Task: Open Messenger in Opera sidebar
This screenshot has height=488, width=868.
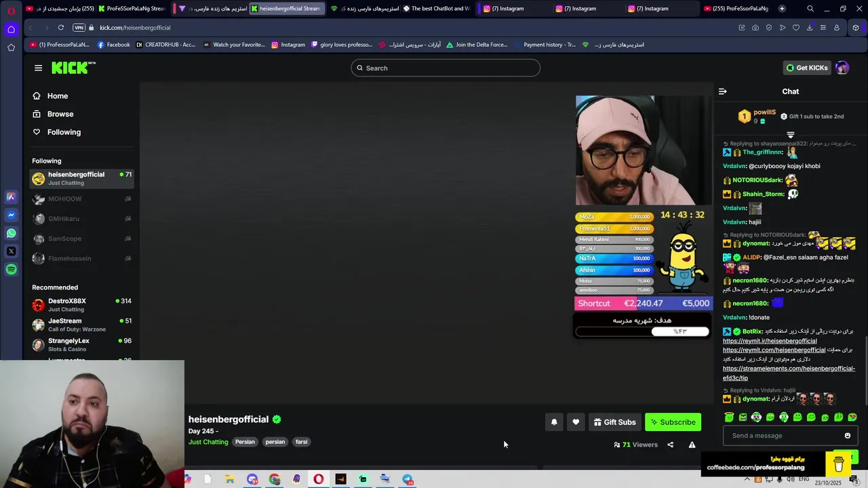Action: [x=11, y=215]
